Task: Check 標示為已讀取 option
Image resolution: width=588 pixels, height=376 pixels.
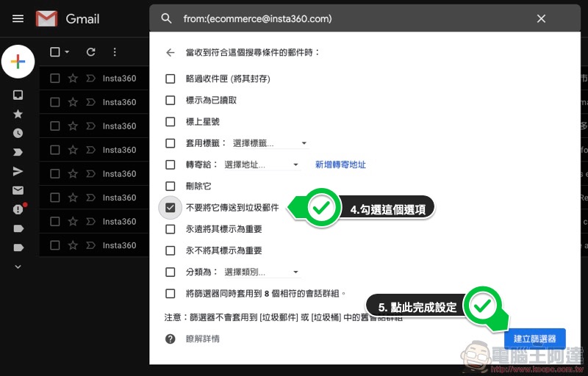Action: click(171, 100)
